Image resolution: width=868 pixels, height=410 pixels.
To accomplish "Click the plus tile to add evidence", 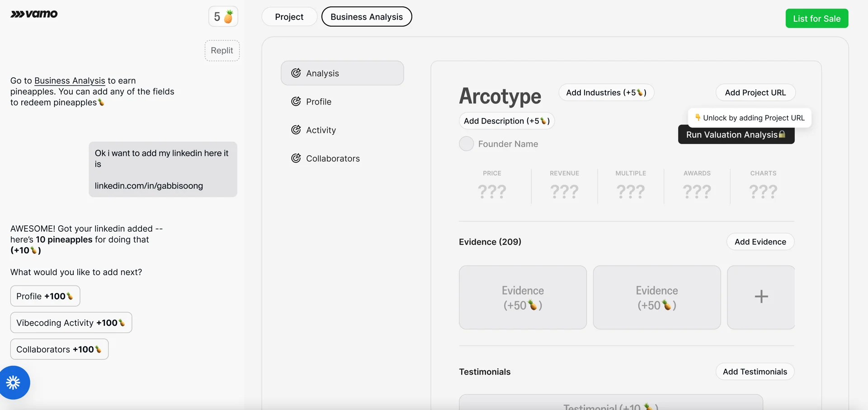I will coord(761,297).
